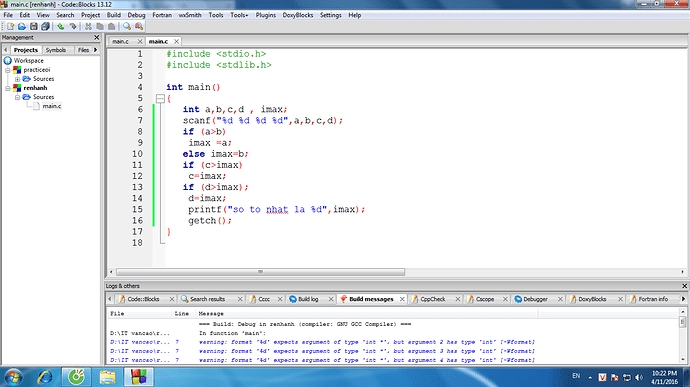Click the horizontal scrollbar of the editor
The width and height of the screenshot is (690, 387).
tap(260, 272)
